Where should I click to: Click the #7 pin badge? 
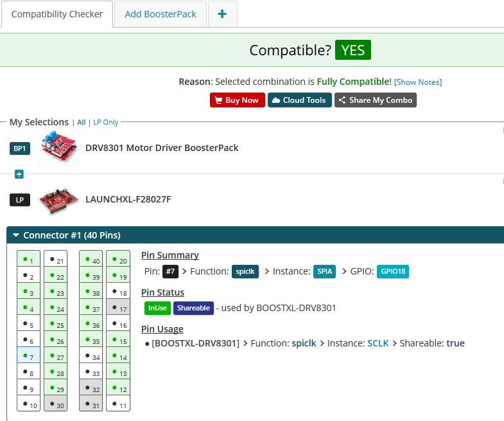[x=170, y=271]
